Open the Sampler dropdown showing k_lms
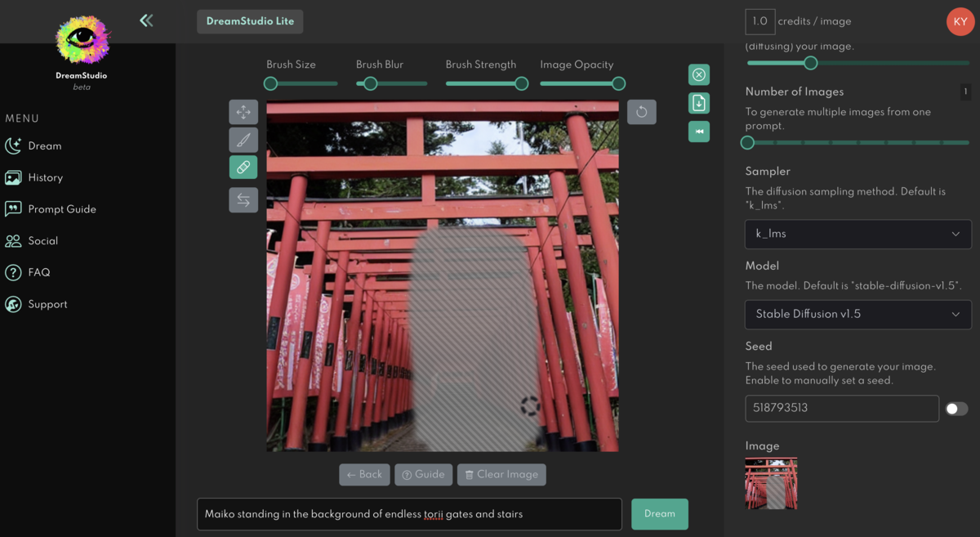The image size is (980, 537). pos(857,235)
